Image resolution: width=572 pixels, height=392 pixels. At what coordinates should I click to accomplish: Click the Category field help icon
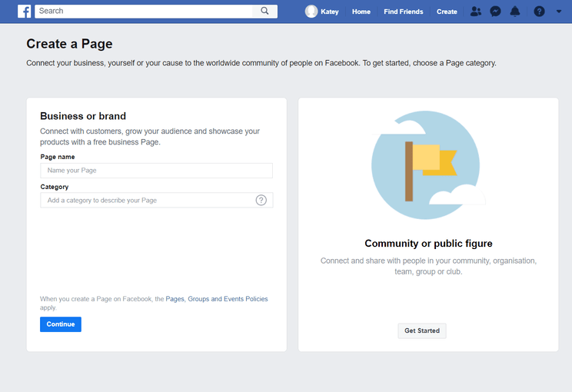pos(261,200)
